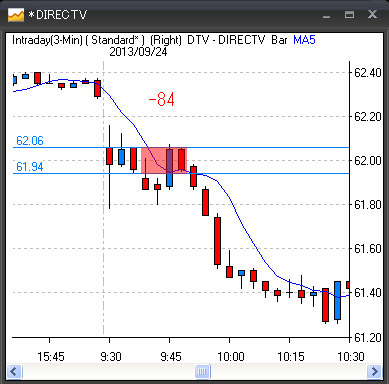Click the 9:30 time axis label
This screenshot has height=384, width=389.
click(111, 357)
